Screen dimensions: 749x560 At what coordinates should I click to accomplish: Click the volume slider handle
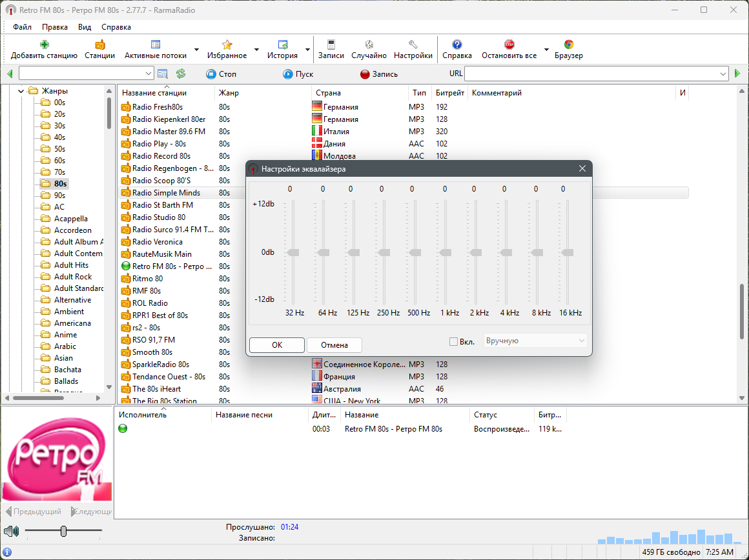point(63,531)
